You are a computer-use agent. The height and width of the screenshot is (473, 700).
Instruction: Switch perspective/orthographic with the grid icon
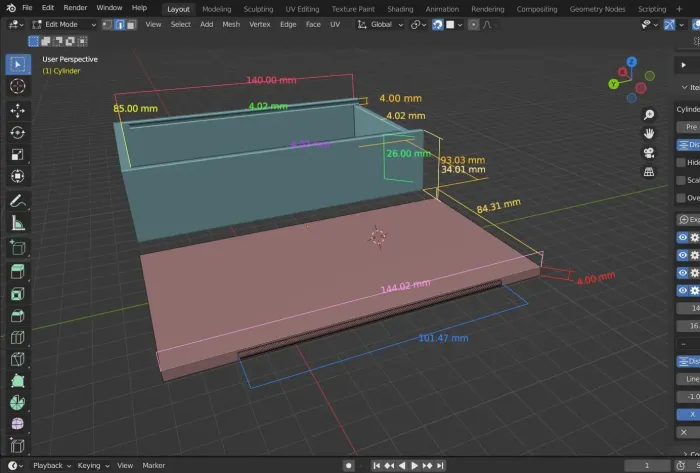pos(649,171)
